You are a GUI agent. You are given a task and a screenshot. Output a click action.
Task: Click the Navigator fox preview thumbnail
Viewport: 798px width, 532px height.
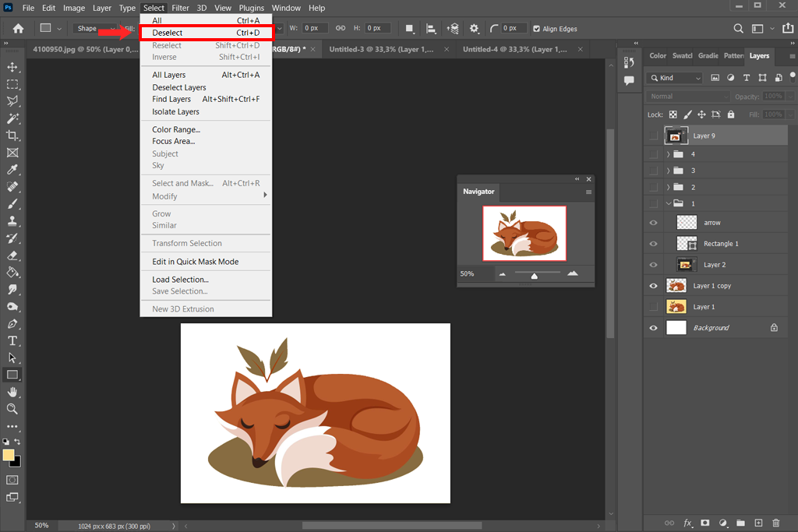coord(524,233)
